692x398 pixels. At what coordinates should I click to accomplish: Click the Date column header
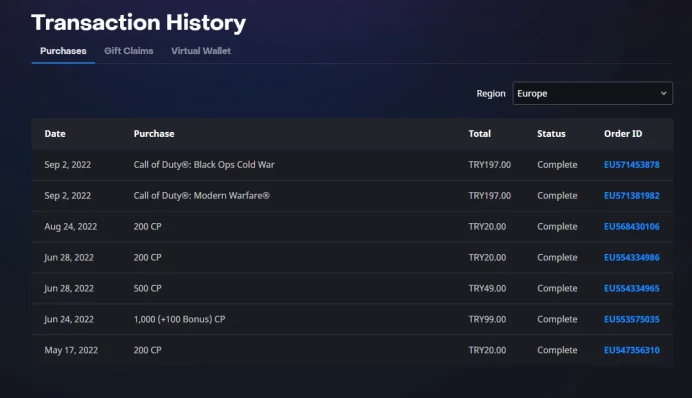(55, 134)
